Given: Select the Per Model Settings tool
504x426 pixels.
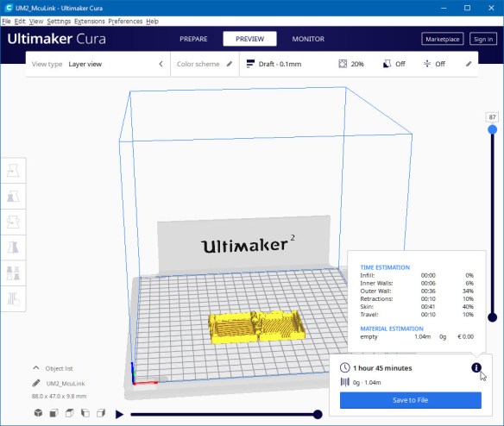Looking at the screenshot, I should [x=13, y=273].
